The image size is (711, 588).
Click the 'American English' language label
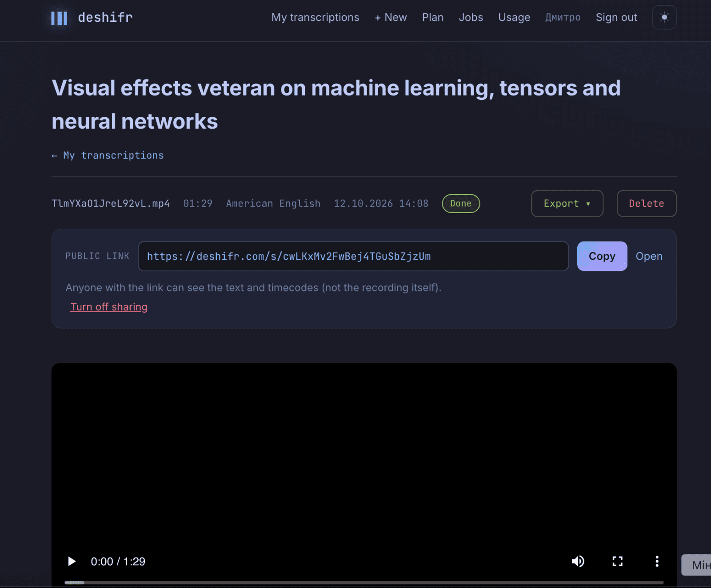click(x=273, y=203)
